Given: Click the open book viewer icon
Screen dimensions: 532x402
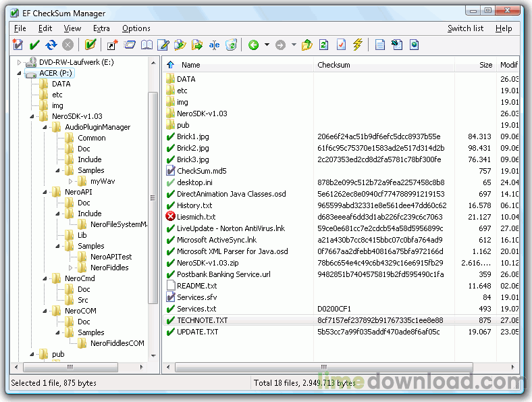Looking at the screenshot, I should tap(147, 45).
